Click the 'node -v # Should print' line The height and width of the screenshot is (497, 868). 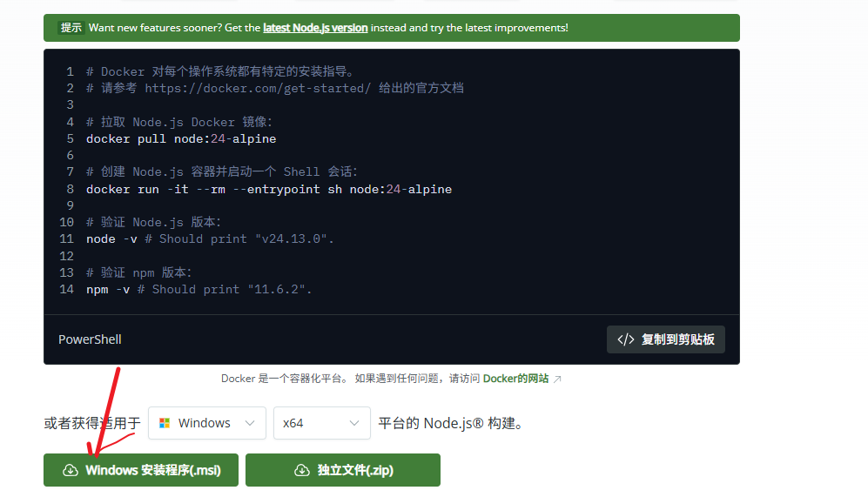[x=210, y=239]
